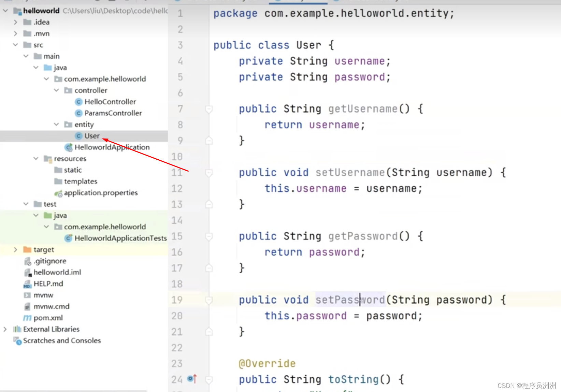This screenshot has width=561, height=392.
Task: Fold the setUsername method at line 11
Action: coord(209,173)
